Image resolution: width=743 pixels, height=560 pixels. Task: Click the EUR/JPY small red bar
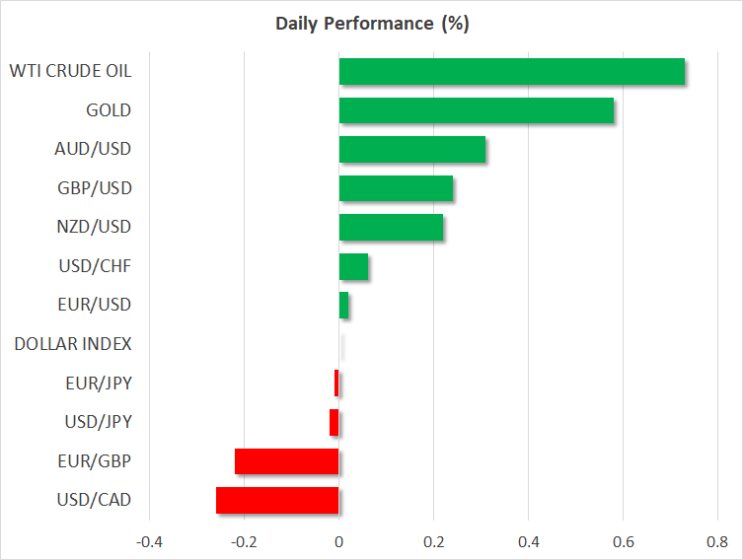point(336,383)
